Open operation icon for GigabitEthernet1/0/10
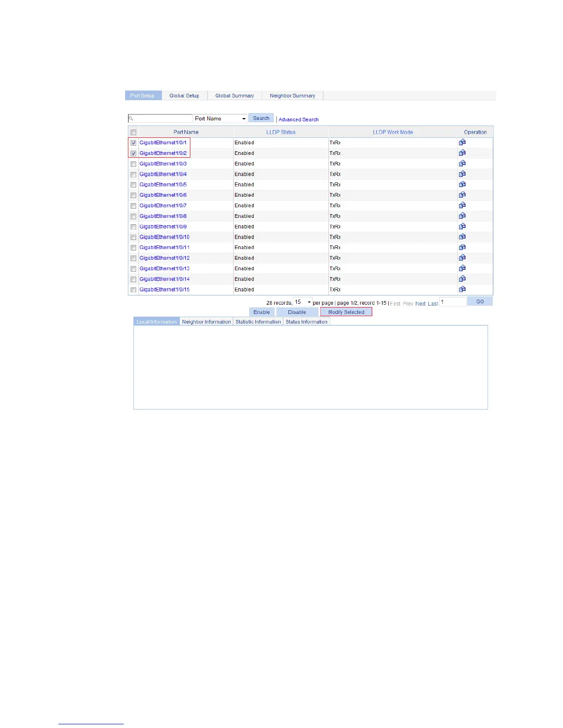The height and width of the screenshot is (728, 563). (462, 237)
